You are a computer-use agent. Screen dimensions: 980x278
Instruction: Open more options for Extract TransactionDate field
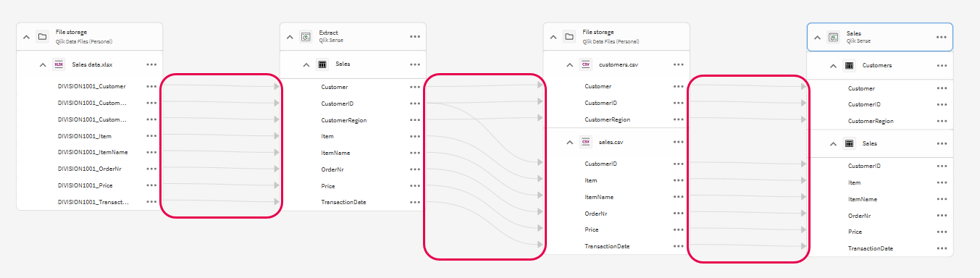coord(415,202)
